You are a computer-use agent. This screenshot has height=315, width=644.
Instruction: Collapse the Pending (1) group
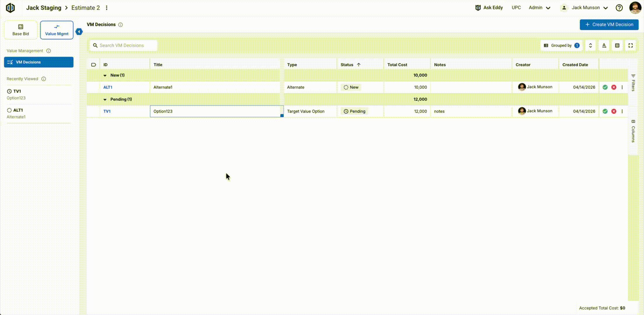(x=105, y=99)
